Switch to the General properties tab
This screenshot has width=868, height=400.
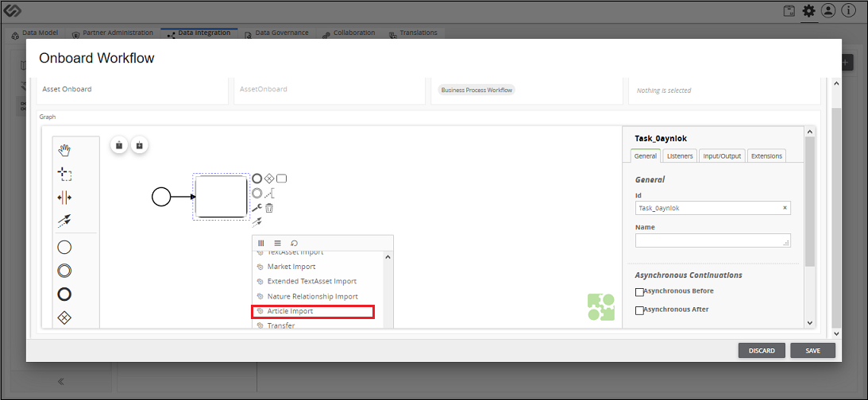coord(646,156)
